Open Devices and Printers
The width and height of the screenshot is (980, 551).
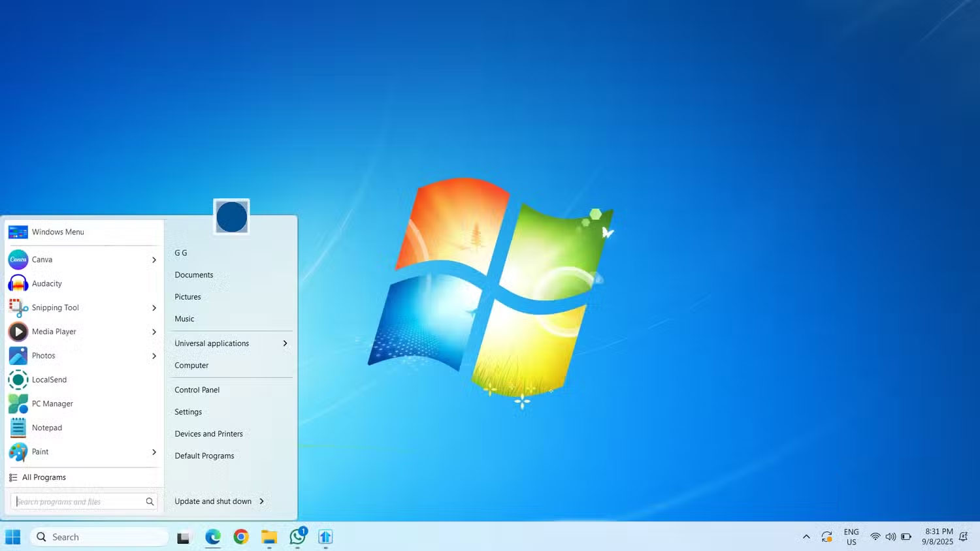208,433
